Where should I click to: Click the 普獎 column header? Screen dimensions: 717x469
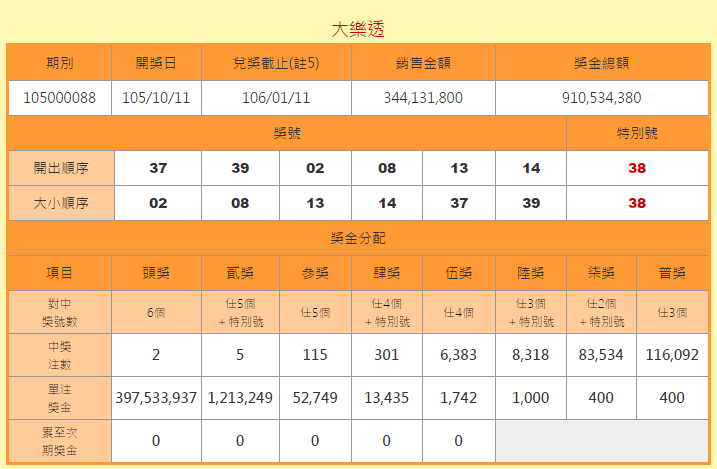click(x=672, y=273)
